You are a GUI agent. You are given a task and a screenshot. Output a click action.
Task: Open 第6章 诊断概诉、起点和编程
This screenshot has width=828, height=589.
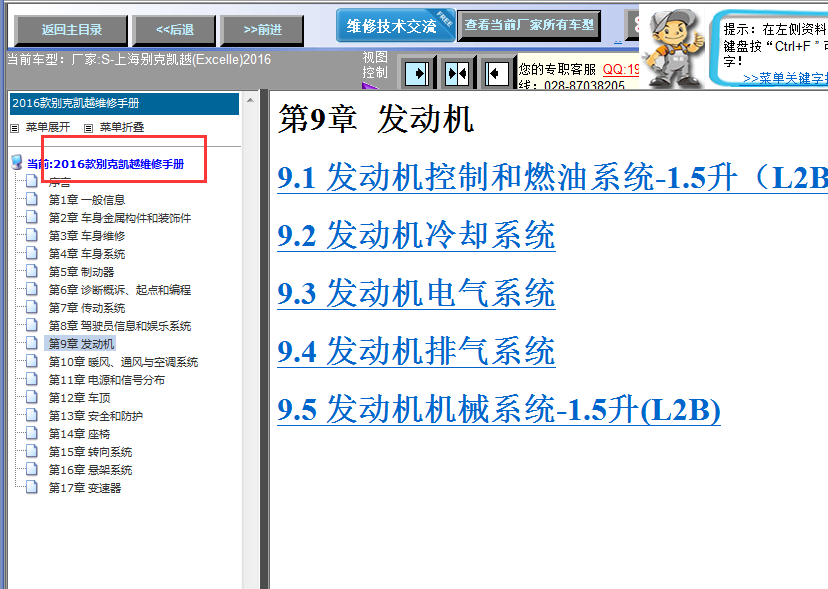[120, 290]
